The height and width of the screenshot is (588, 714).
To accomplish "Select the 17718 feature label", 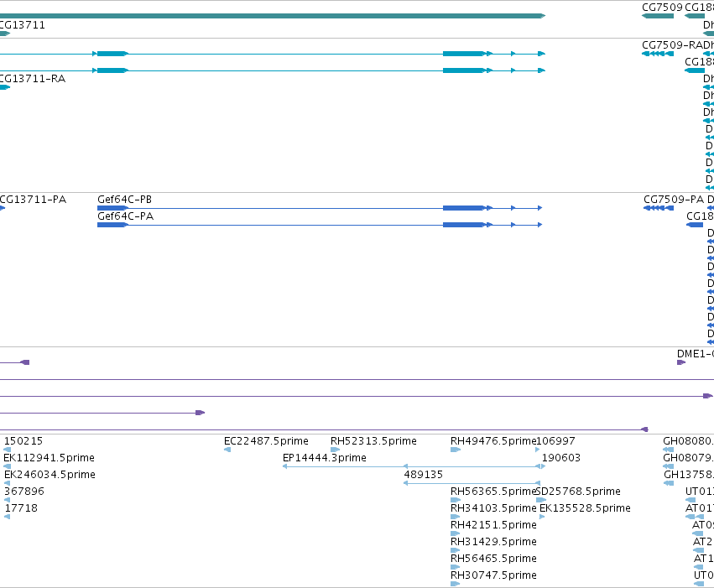I will tap(21, 508).
